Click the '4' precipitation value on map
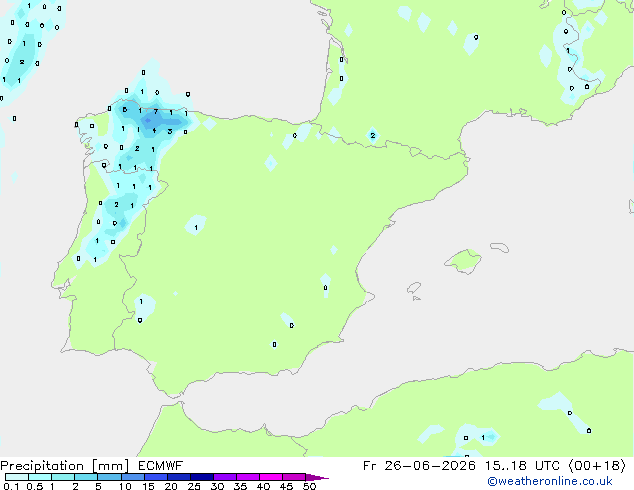The image size is (634, 490). pyautogui.click(x=154, y=130)
